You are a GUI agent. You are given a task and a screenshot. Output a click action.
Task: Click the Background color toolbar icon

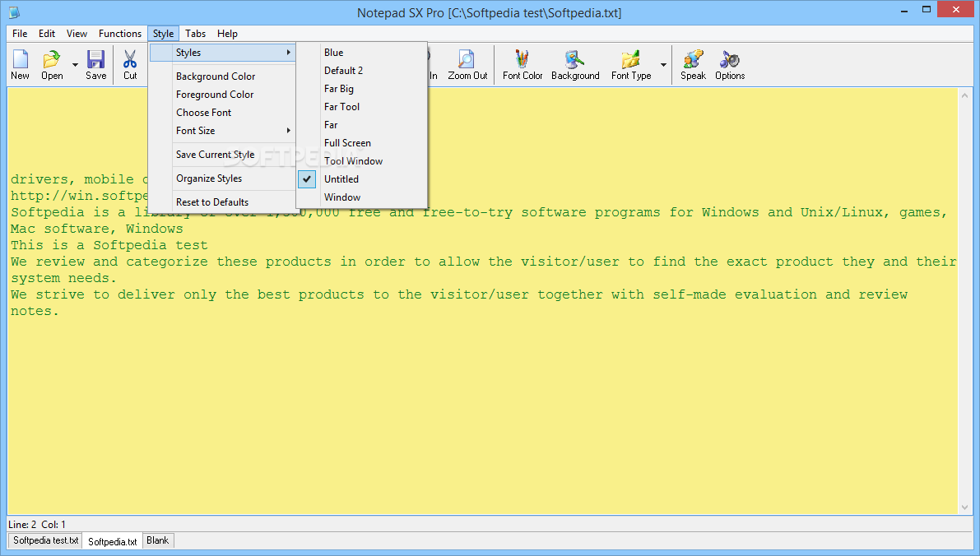(x=575, y=65)
